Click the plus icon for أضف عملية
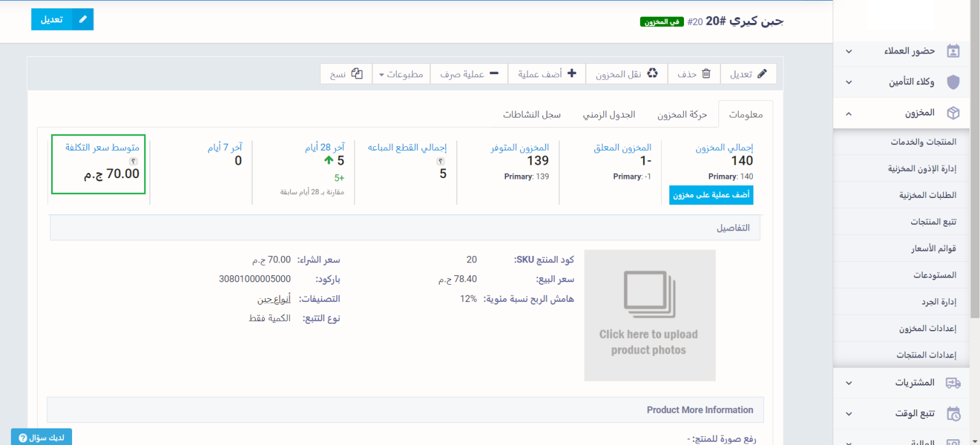 (572, 74)
